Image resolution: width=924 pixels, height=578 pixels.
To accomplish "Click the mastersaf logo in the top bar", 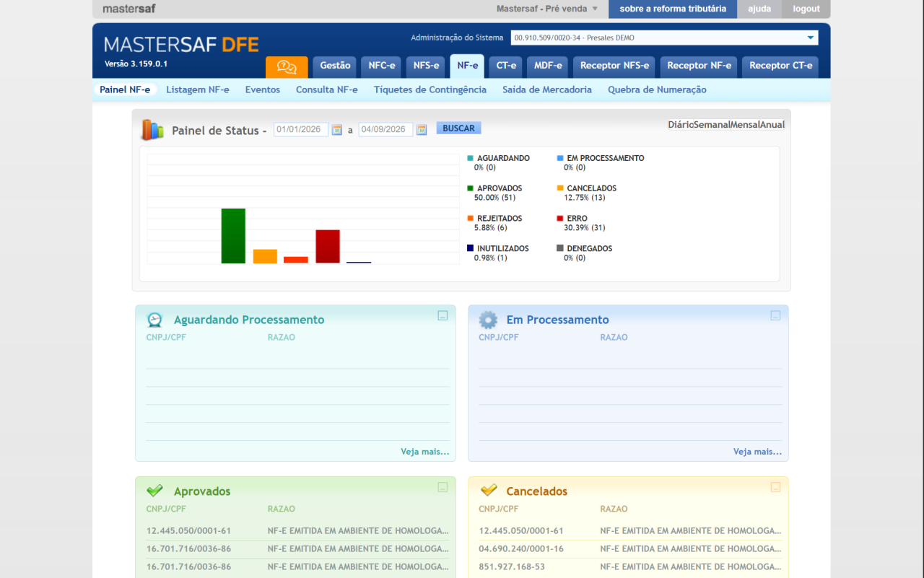I will tap(129, 9).
